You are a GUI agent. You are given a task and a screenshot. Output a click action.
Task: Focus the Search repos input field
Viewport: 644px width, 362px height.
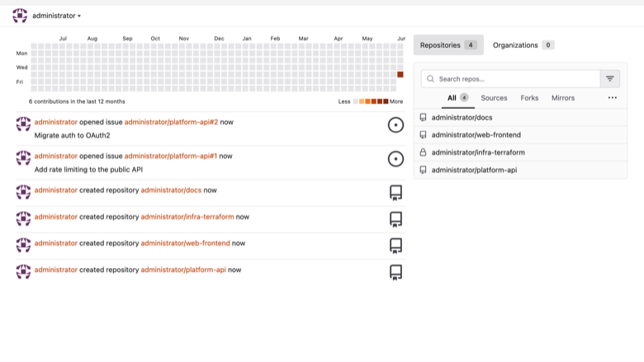pos(510,78)
